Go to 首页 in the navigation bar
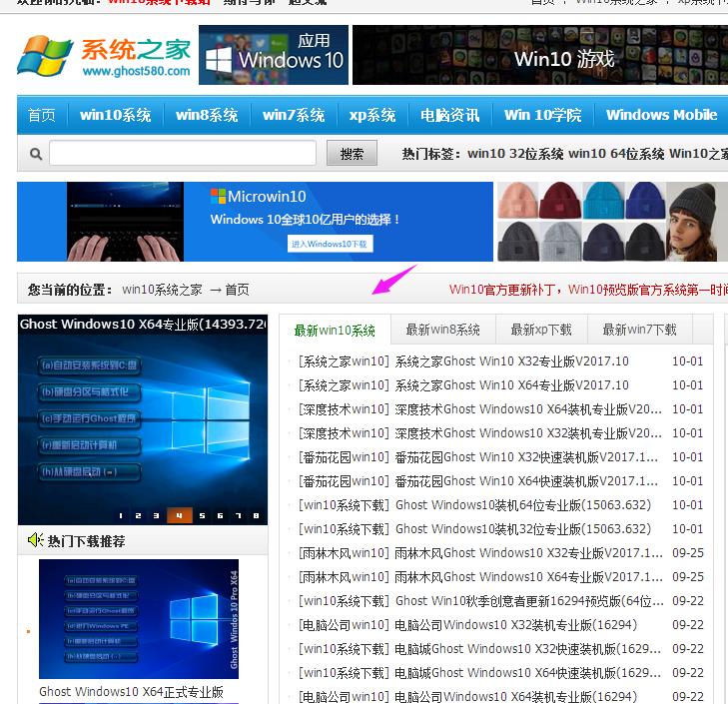Image resolution: width=728 pixels, height=704 pixels. pos(41,115)
